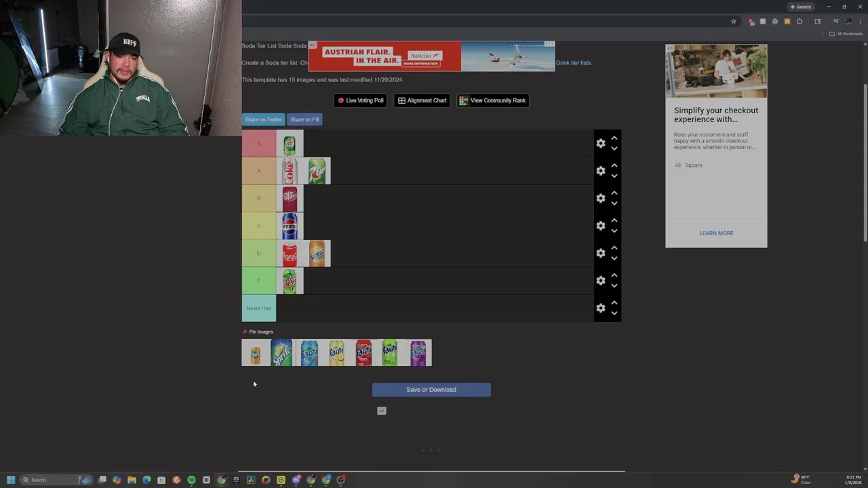
Task: Select the Dr Pepper can in tier B
Action: [x=290, y=198]
